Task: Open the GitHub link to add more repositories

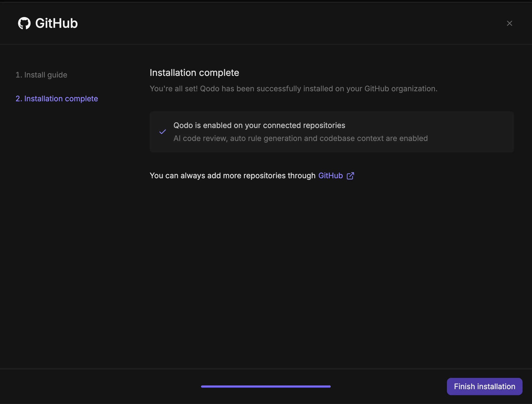Action: point(330,176)
